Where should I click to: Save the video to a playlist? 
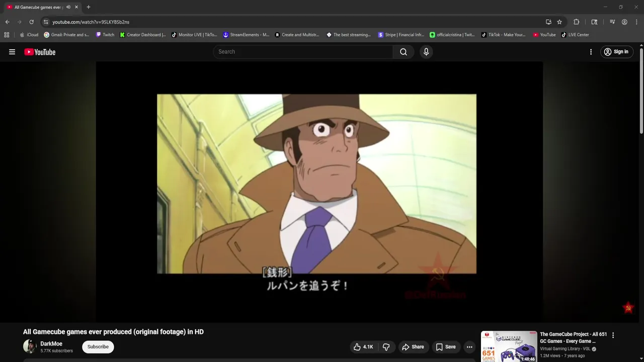tap(446, 347)
